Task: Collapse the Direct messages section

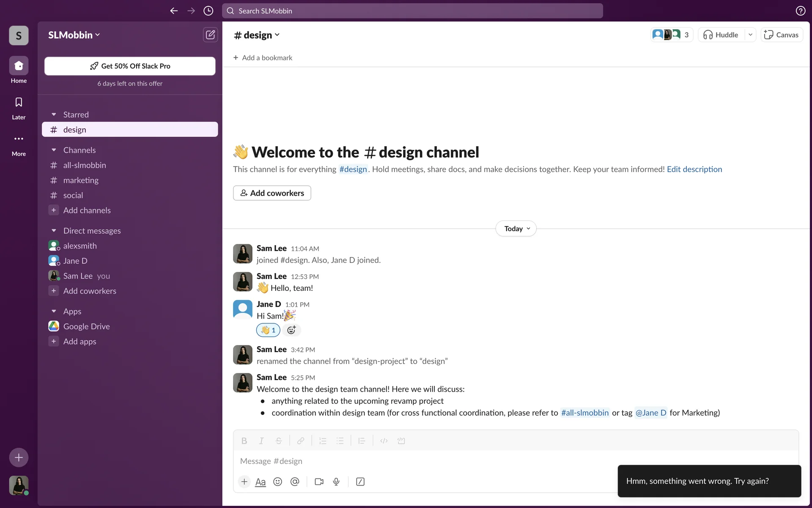Action: click(54, 231)
